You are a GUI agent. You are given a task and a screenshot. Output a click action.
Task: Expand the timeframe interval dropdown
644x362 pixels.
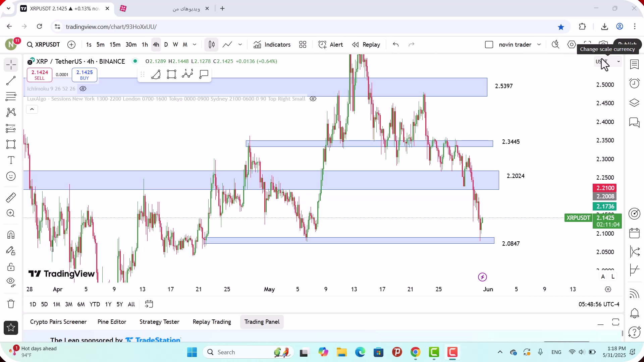195,45
